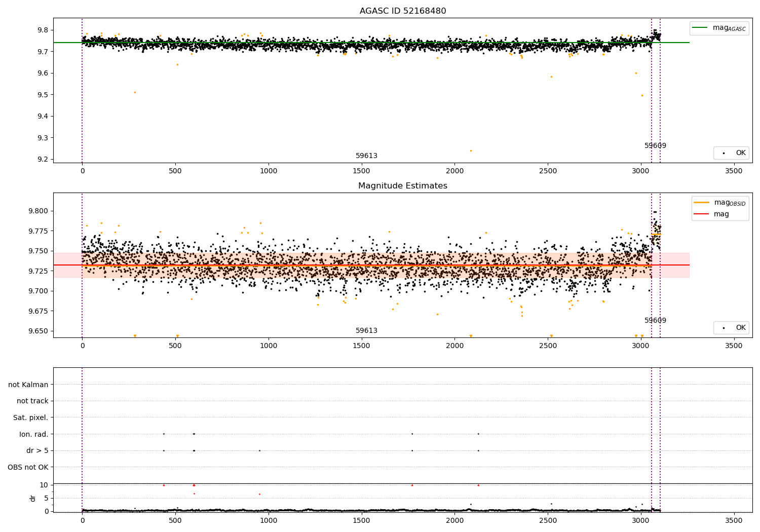This screenshot has height=532, width=760.
Task: Click the "3000" x-tick under the bottom plot
Action: pyautogui.click(x=641, y=520)
